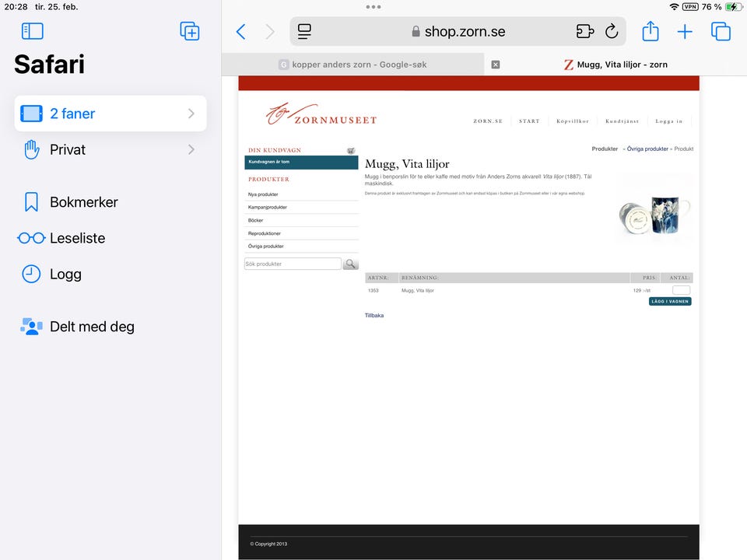This screenshot has height=560, width=747.
Task: Tap the VPN status indicator
Action: point(690,7)
